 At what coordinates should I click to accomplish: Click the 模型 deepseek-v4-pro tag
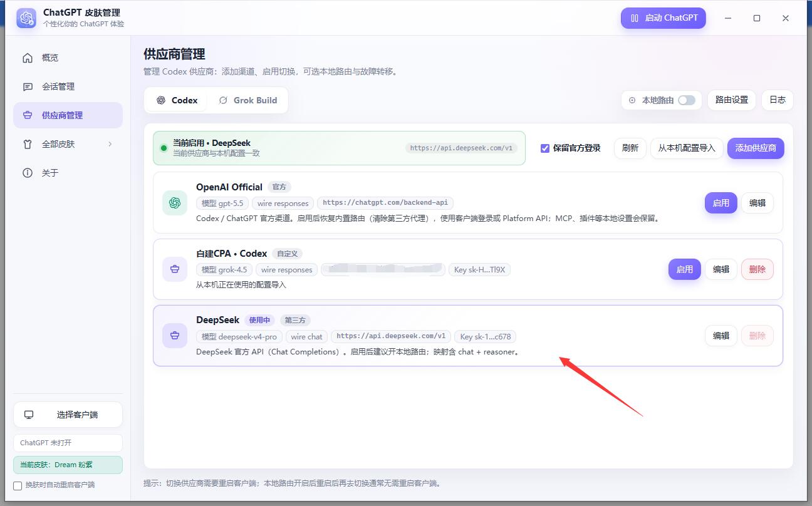(x=239, y=336)
